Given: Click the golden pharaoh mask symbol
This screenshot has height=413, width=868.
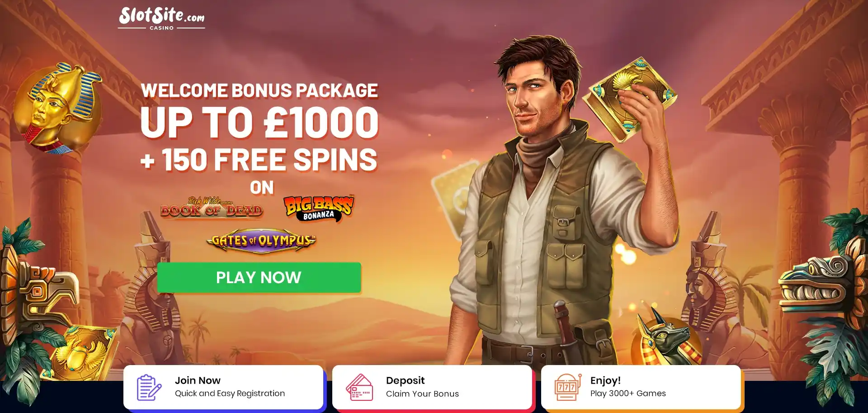Looking at the screenshot, I should [57, 108].
